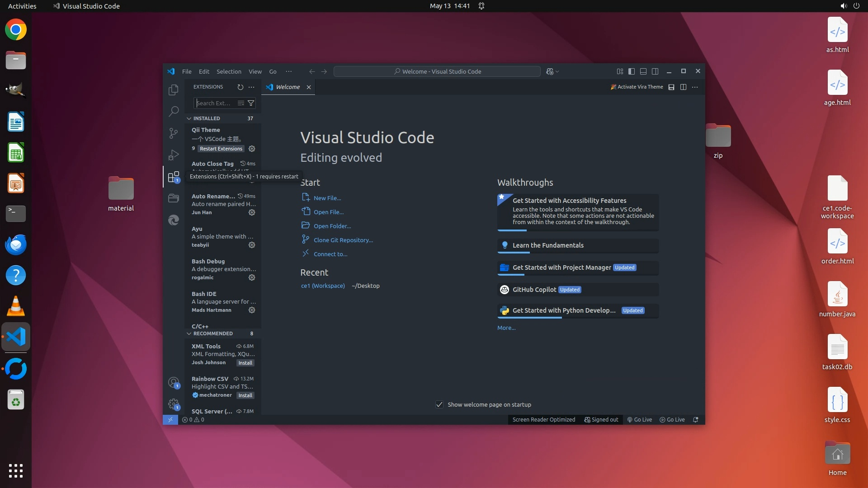Open the Copilot dropdown in title bar
This screenshot has height=488, width=868.
point(557,71)
